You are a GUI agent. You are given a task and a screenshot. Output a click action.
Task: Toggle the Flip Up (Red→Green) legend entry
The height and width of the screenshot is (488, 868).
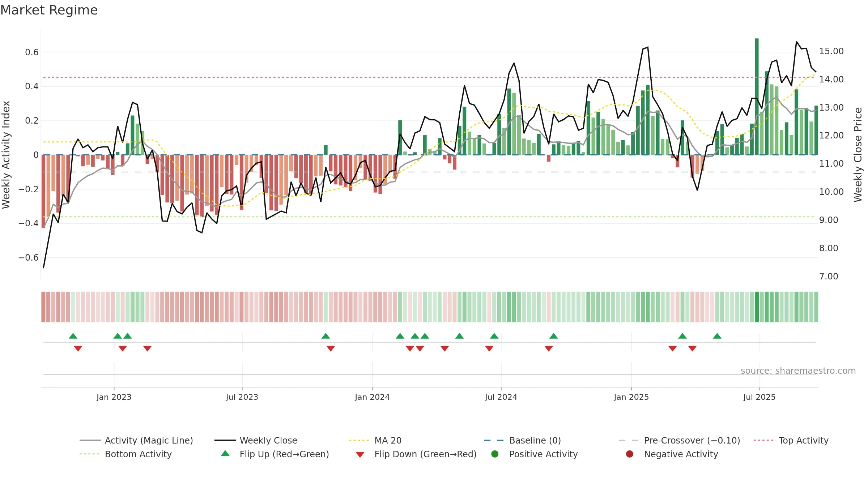[x=275, y=454]
